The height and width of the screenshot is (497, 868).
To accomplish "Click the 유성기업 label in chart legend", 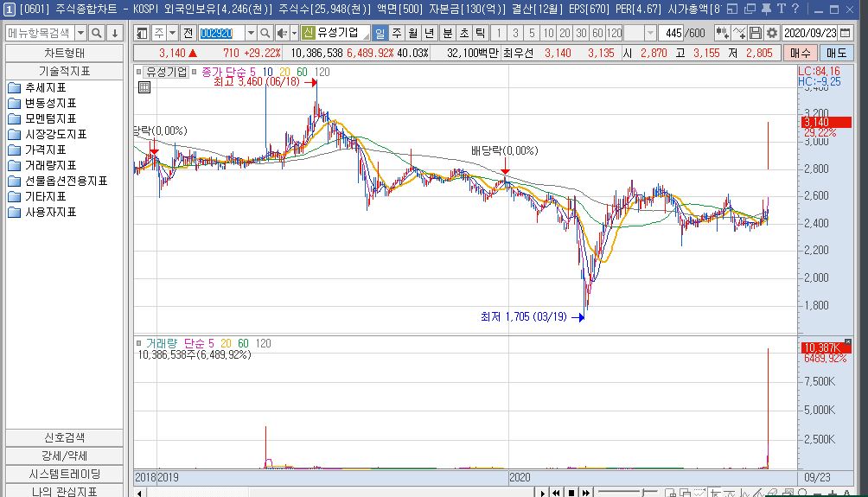I will [167, 72].
